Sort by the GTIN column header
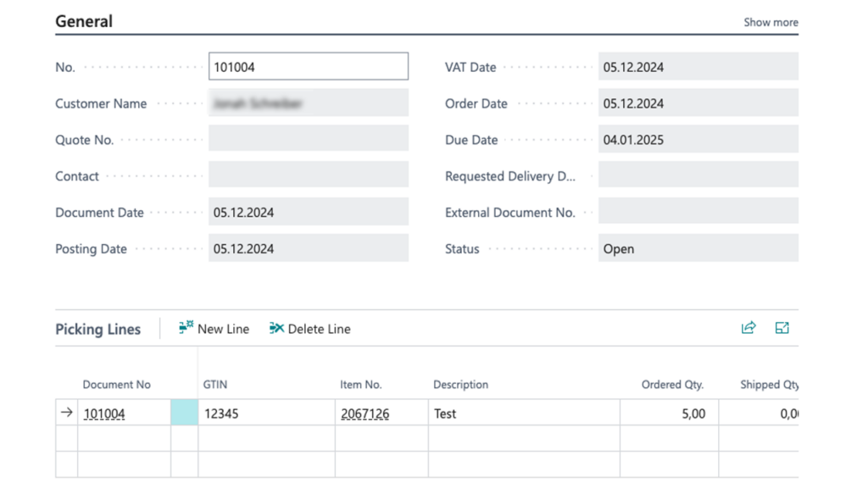Image resolution: width=868 pixels, height=488 pixels. [x=214, y=385]
